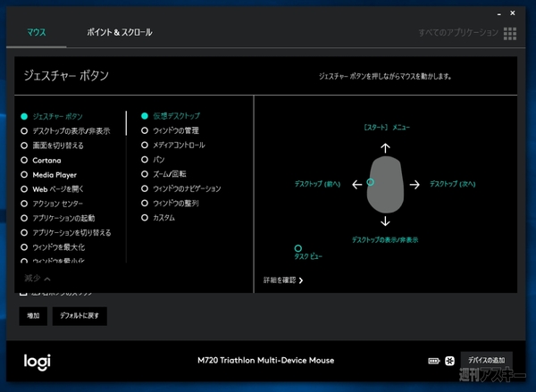Screen dimensions: 536x392
Task: Click the logi logo
Action: [x=38, y=362]
